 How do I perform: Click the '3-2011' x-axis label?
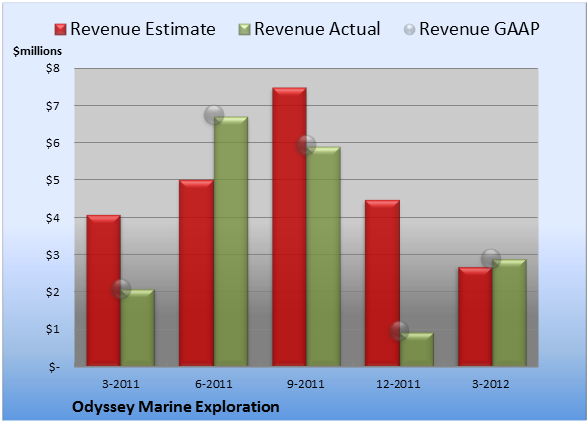point(121,384)
